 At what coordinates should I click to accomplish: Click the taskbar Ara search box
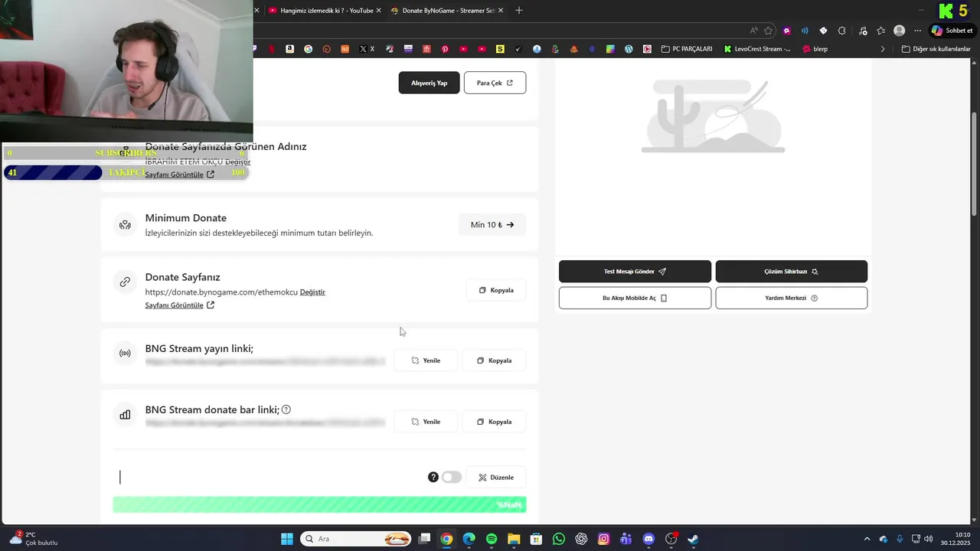(356, 539)
